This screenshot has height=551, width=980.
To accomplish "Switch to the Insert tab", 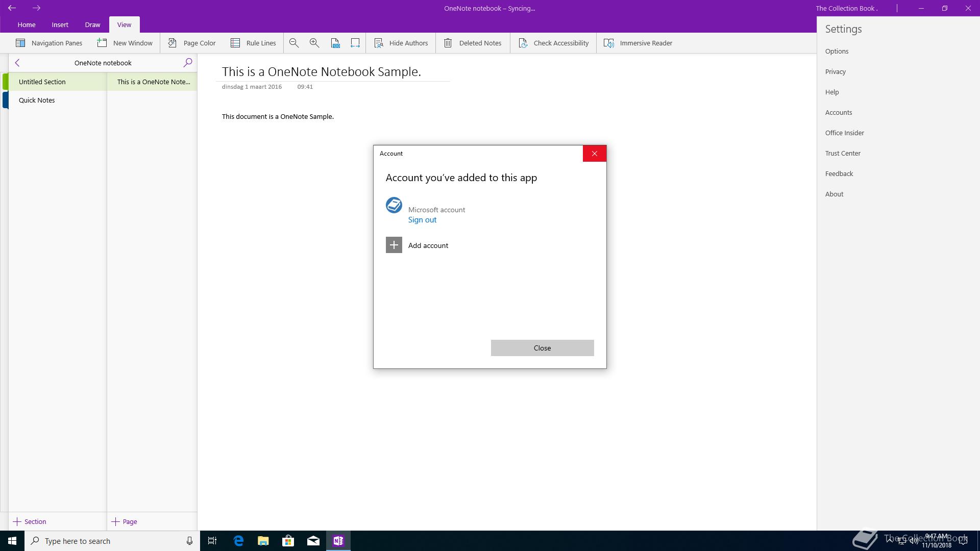I will (60, 24).
